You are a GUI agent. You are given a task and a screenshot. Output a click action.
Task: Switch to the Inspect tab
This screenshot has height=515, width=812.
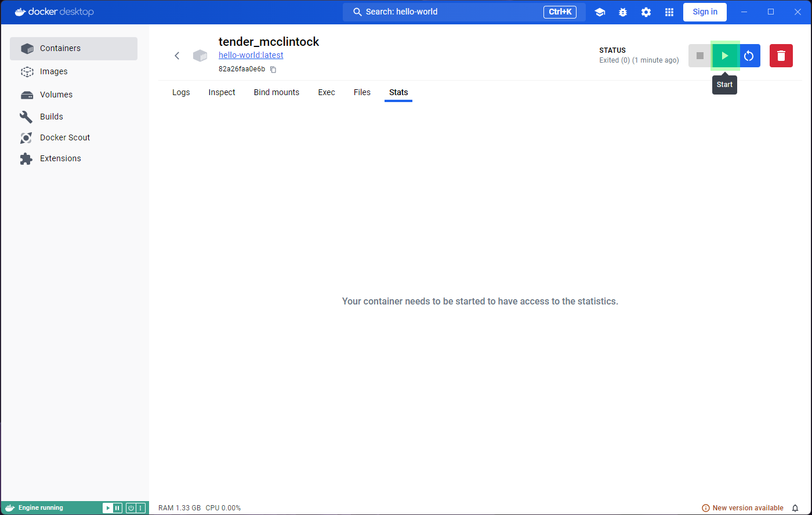[222, 92]
